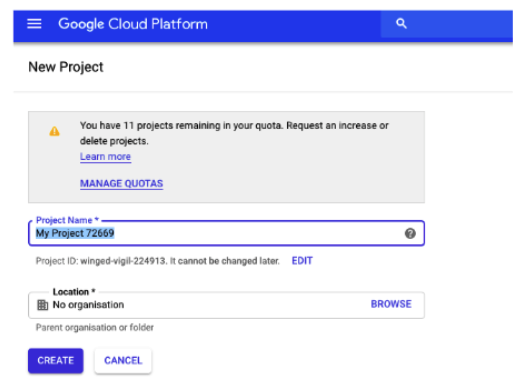Click inside the Project Name field
Image resolution: width=529 pixels, height=392 pixels.
pyautogui.click(x=226, y=233)
